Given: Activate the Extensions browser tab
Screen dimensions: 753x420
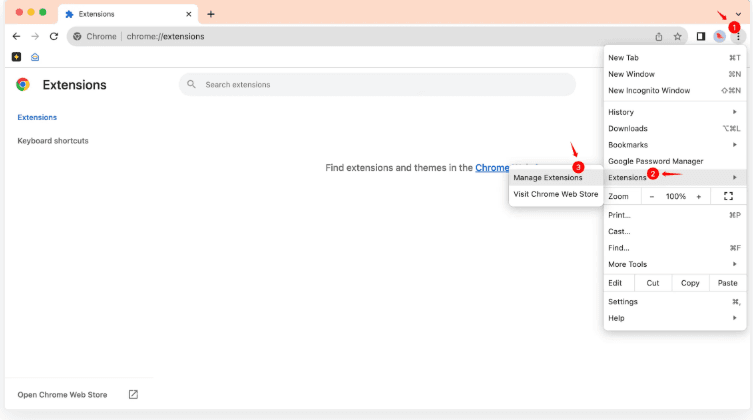Looking at the screenshot, I should pyautogui.click(x=128, y=14).
